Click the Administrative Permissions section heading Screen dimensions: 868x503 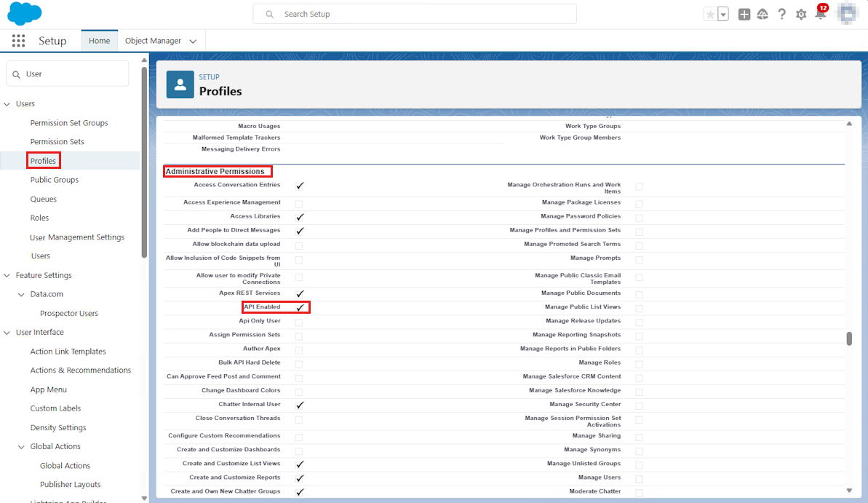(x=215, y=172)
